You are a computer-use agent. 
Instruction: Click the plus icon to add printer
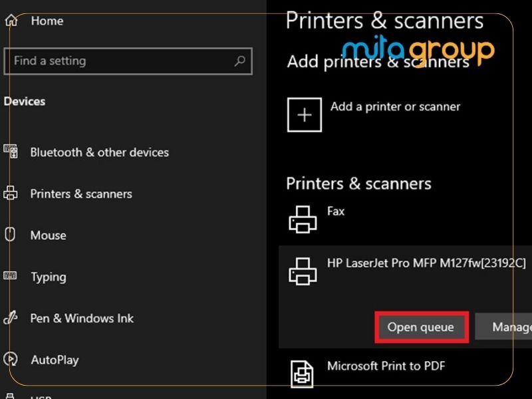pos(305,114)
